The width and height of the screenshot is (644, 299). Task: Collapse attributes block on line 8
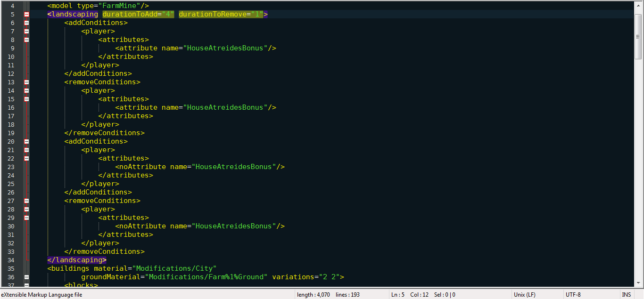[26, 40]
